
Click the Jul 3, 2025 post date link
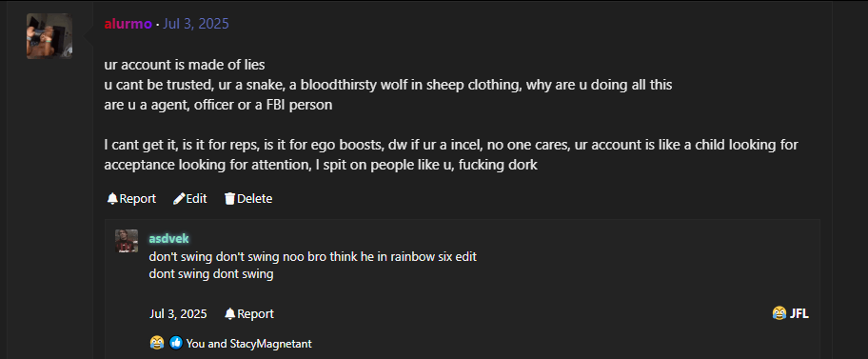[x=195, y=24]
